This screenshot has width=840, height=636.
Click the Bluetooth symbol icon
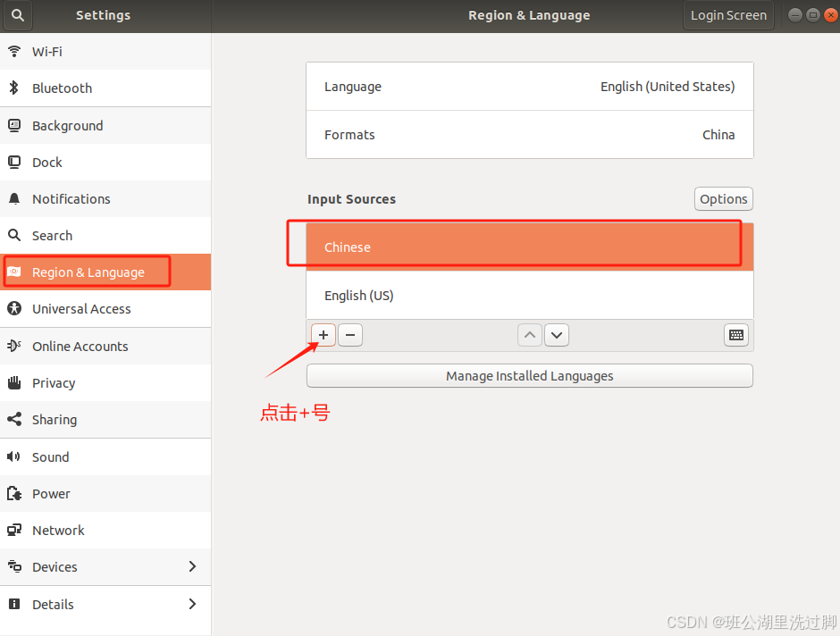(14, 88)
